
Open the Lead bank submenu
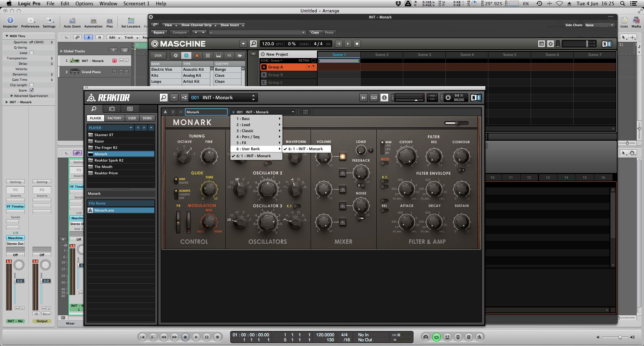(x=256, y=125)
